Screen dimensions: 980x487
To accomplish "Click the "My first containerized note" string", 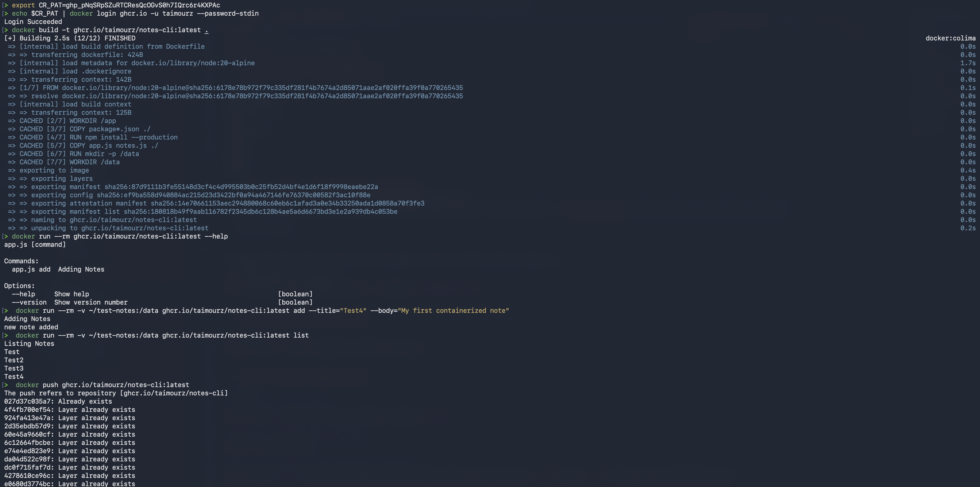I will point(453,311).
